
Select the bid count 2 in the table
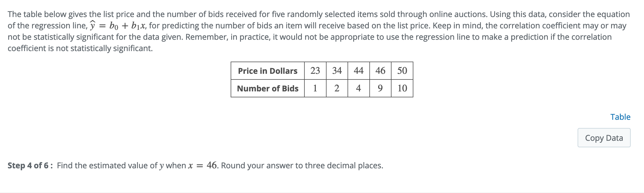coord(336,89)
